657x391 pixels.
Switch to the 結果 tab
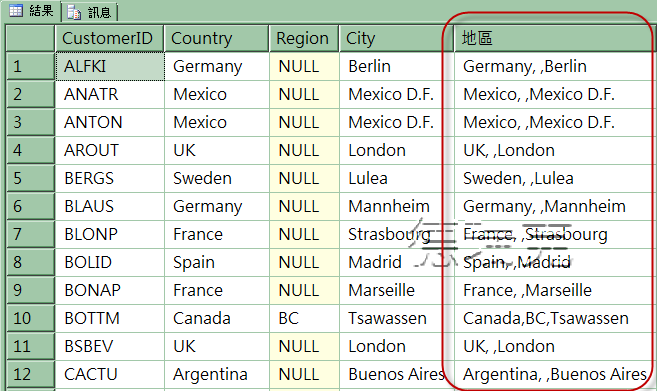(x=32, y=10)
